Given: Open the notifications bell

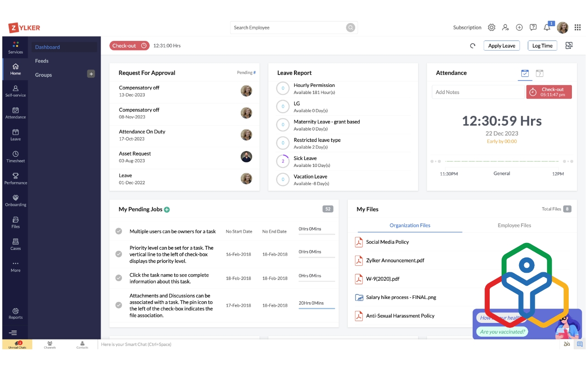Looking at the screenshot, I should click(x=547, y=28).
